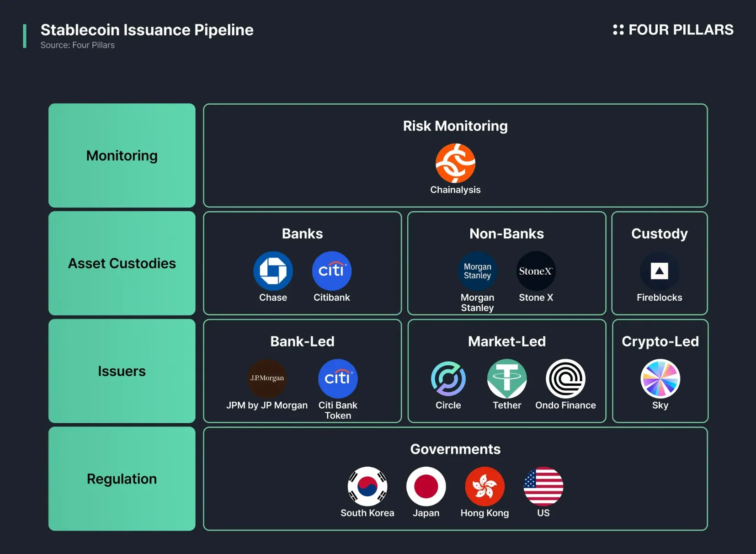
Task: Click the 'Fireblocks' label text
Action: point(659,298)
